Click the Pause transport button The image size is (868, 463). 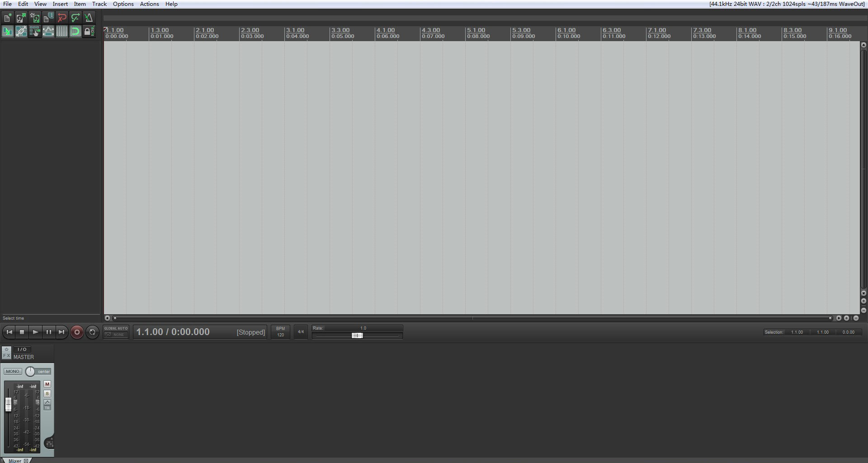coord(48,332)
